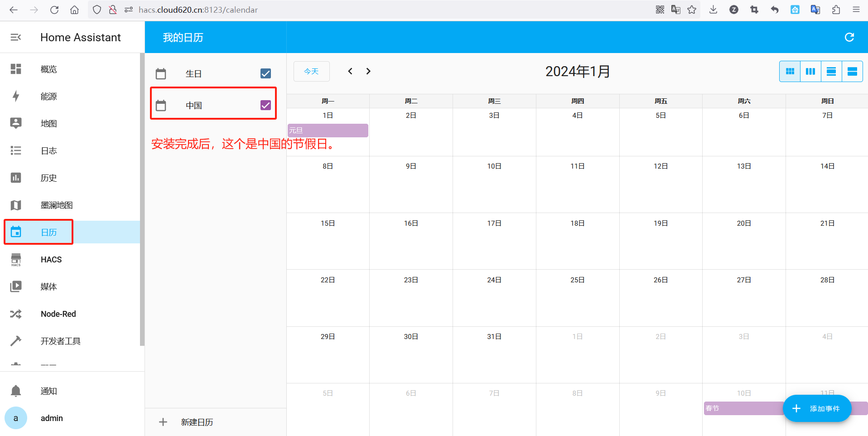Go to previous month chevron
868x436 pixels.
pyautogui.click(x=350, y=71)
